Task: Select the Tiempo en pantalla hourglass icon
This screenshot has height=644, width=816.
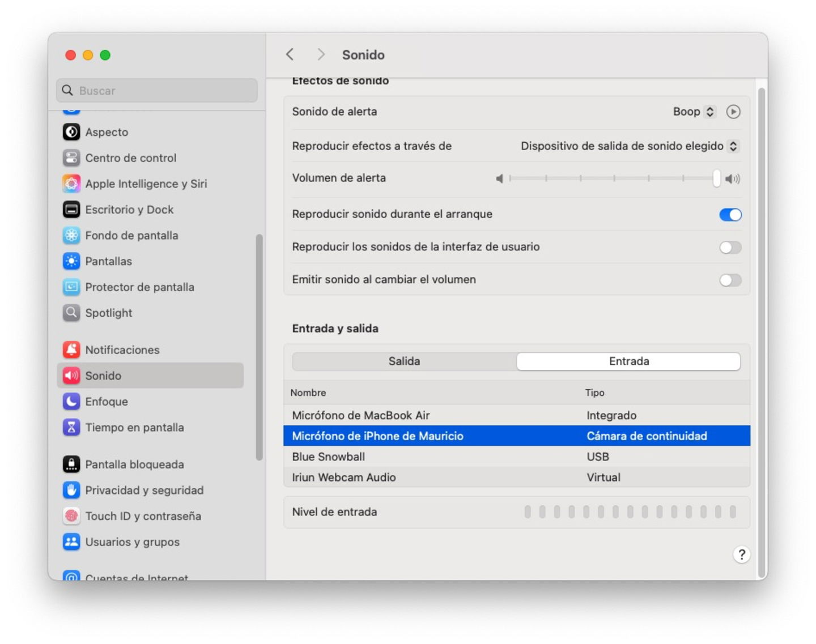Action: [71, 428]
